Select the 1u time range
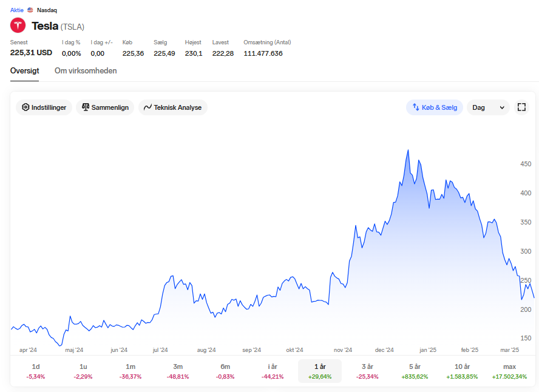 click(83, 371)
